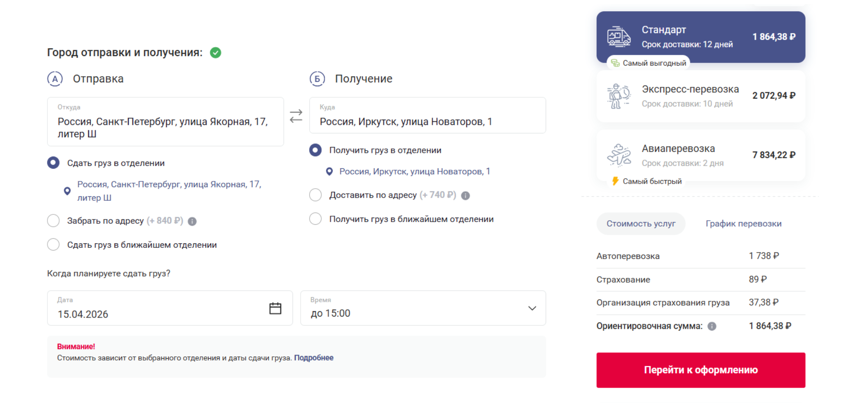
Task: Expand the Время dropdown chevron
Action: coord(532,308)
